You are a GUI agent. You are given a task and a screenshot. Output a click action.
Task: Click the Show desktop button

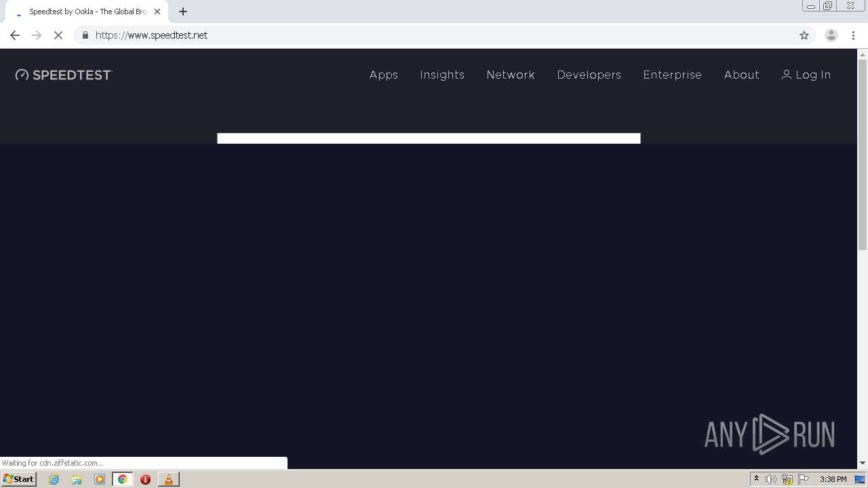(861, 479)
